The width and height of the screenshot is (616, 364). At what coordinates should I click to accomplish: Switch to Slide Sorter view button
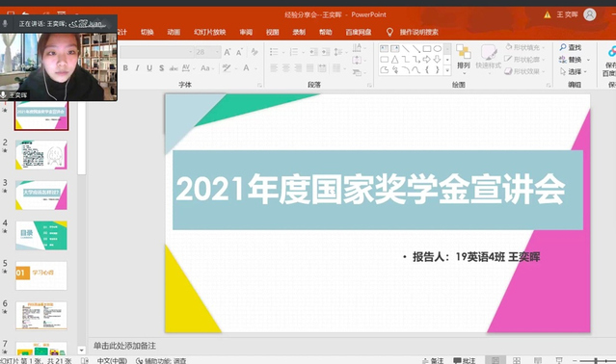click(517, 360)
